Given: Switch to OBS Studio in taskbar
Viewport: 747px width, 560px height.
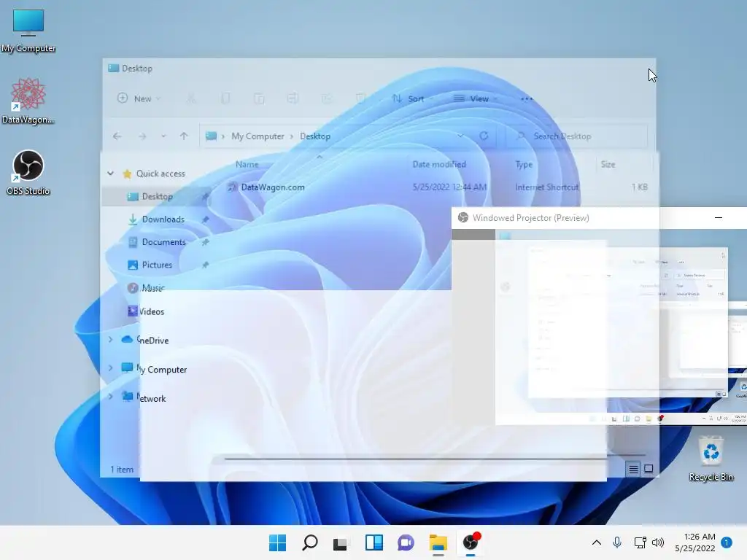Looking at the screenshot, I should 471,542.
